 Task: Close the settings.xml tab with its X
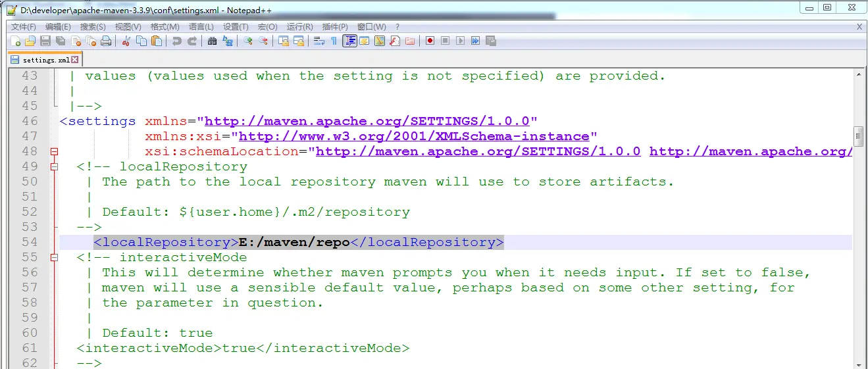(75, 60)
